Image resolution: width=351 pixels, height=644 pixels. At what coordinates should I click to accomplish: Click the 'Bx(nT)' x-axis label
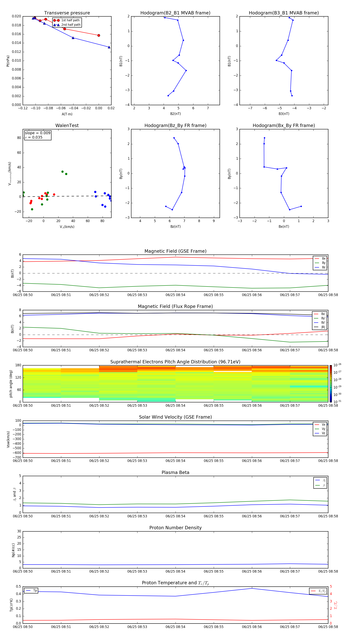tap(284, 227)
